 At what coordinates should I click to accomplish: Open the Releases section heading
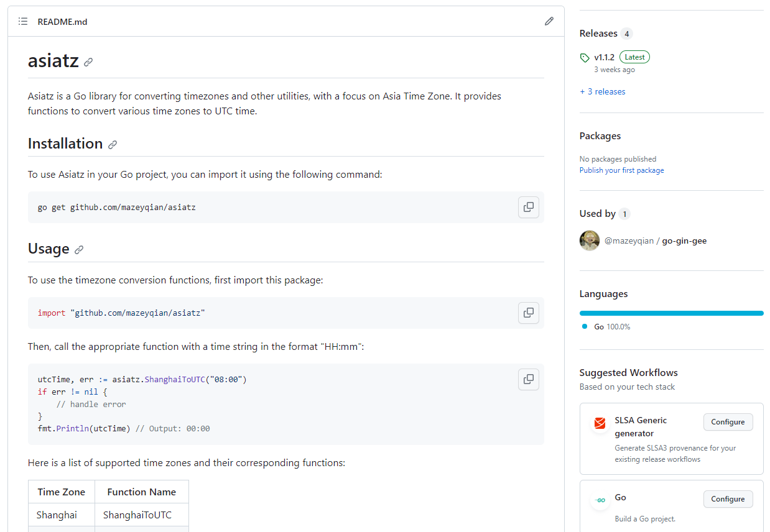(598, 34)
